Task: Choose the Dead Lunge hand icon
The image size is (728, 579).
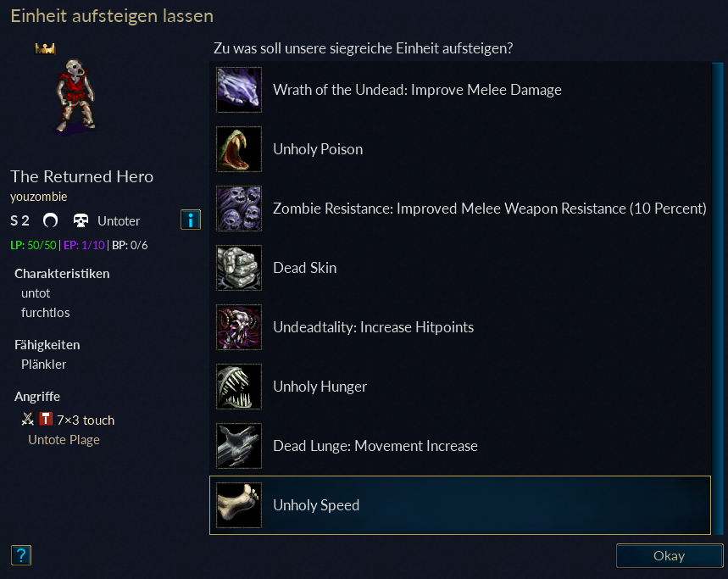Action: point(239,446)
